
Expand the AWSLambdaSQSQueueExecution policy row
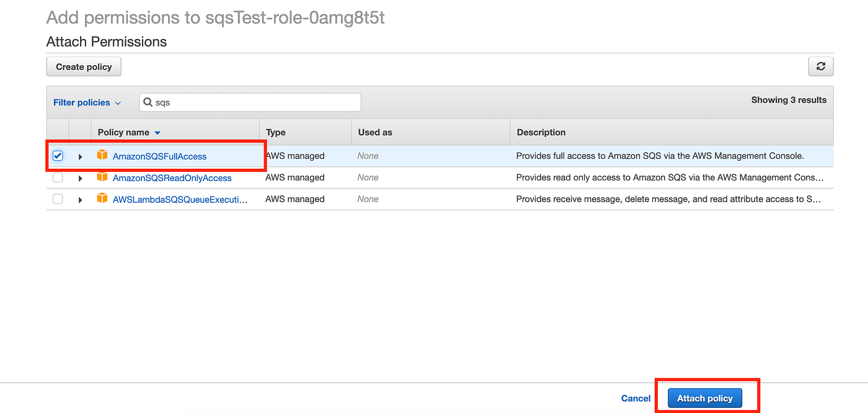80,200
